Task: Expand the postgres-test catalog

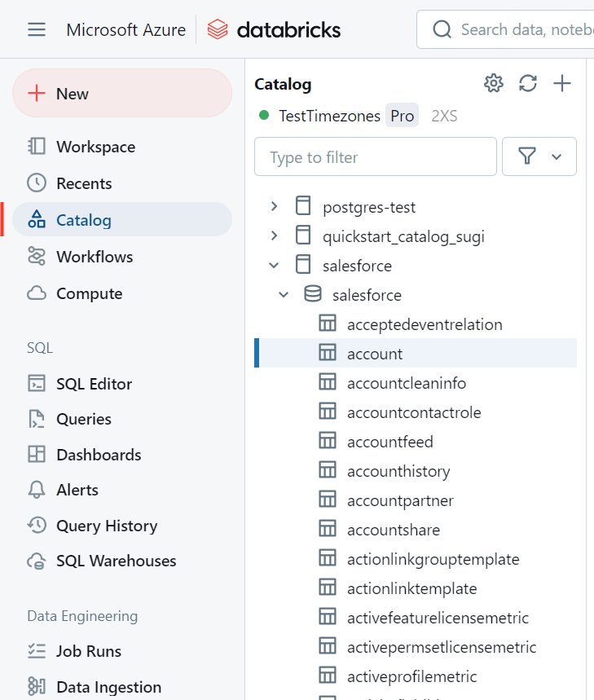Action: (274, 206)
